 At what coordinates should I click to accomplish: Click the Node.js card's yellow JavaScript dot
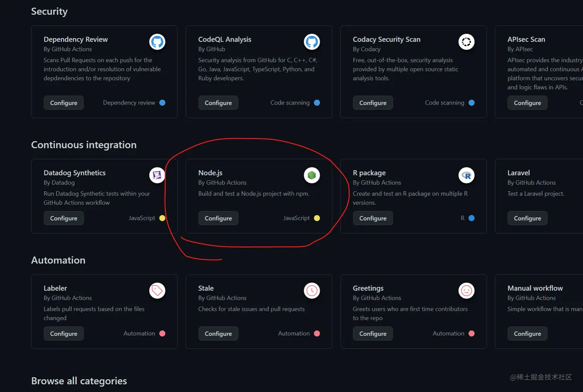[x=317, y=218]
